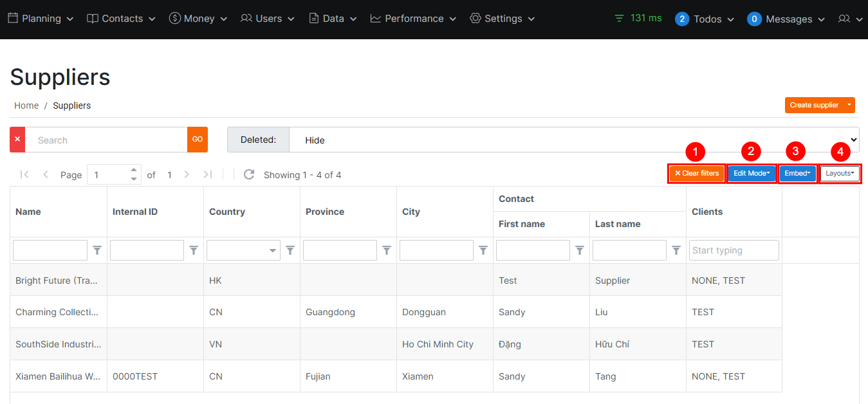Image resolution: width=868 pixels, height=404 pixels.
Task: Click the Dongguan city cell
Action: [445, 312]
